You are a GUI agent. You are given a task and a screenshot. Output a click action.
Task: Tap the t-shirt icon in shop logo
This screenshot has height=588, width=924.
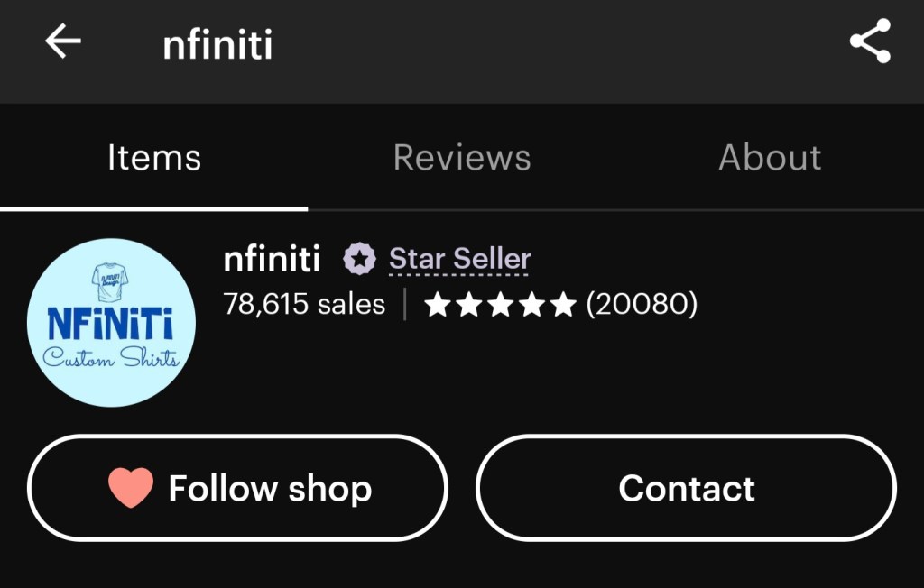pyautogui.click(x=110, y=282)
